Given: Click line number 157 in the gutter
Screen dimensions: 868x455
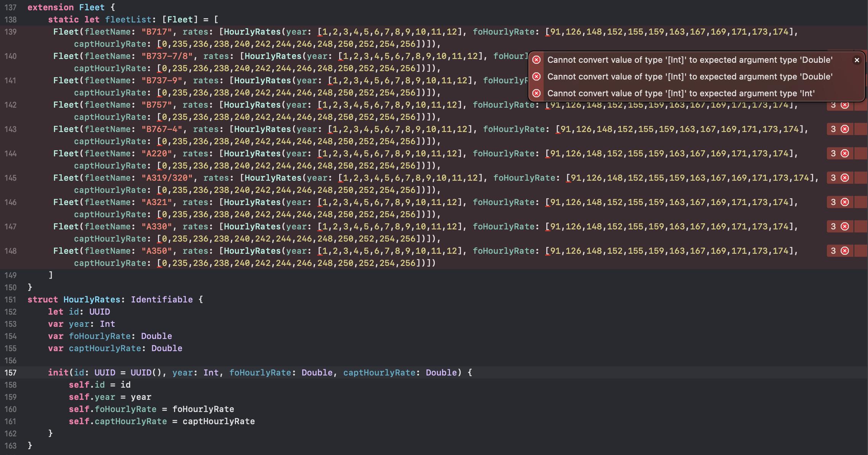Looking at the screenshot, I should tap(11, 372).
